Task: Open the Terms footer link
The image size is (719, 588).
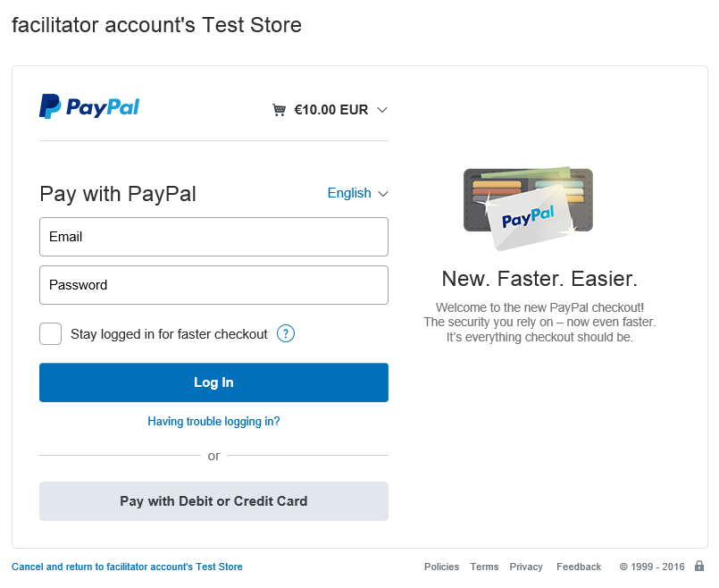Action: pos(484,567)
